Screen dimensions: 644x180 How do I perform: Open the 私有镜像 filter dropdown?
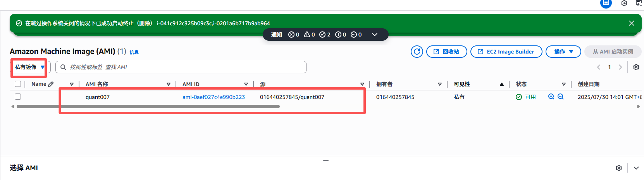tap(30, 67)
